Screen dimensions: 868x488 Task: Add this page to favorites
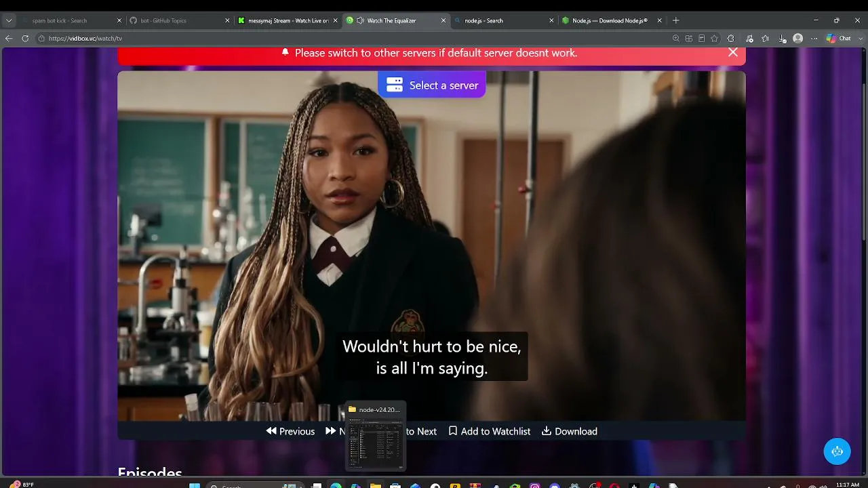click(714, 39)
